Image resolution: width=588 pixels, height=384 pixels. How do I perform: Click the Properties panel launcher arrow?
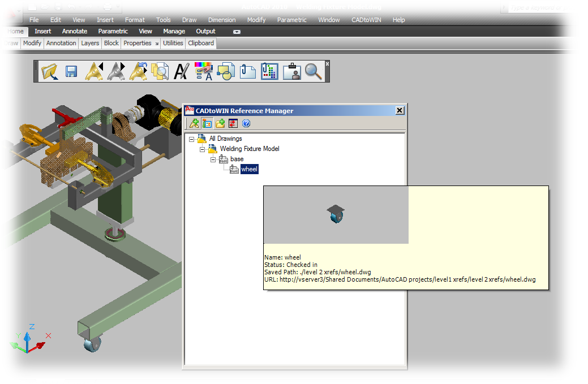click(x=157, y=44)
